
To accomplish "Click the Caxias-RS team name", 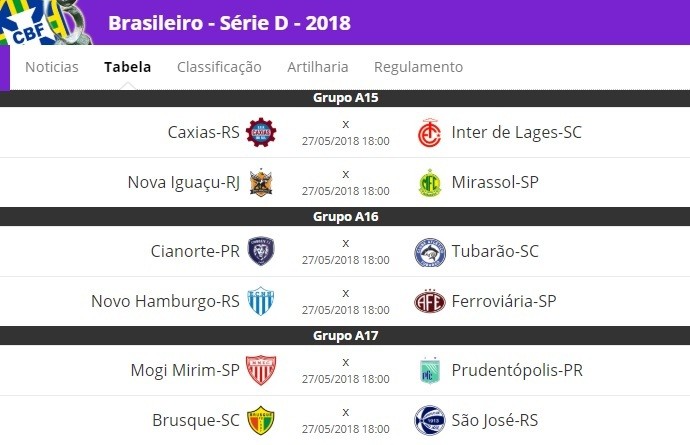I will [x=204, y=132].
